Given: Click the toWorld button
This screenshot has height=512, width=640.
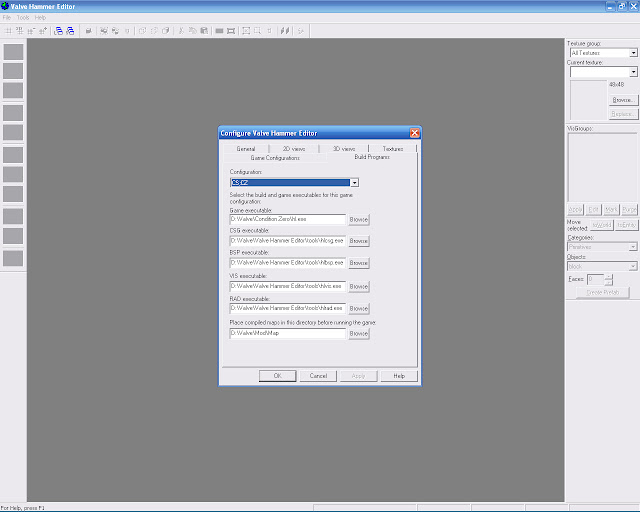Looking at the screenshot, I should point(602,225).
